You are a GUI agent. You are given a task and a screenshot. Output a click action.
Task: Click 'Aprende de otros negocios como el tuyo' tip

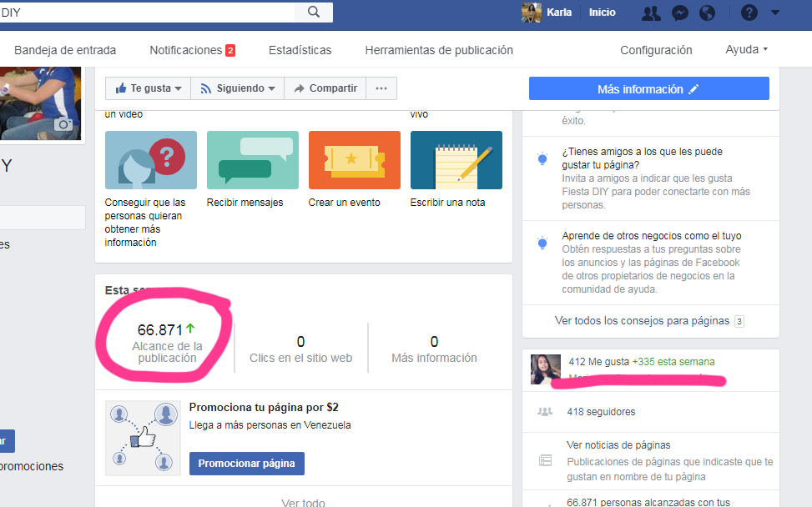point(652,236)
